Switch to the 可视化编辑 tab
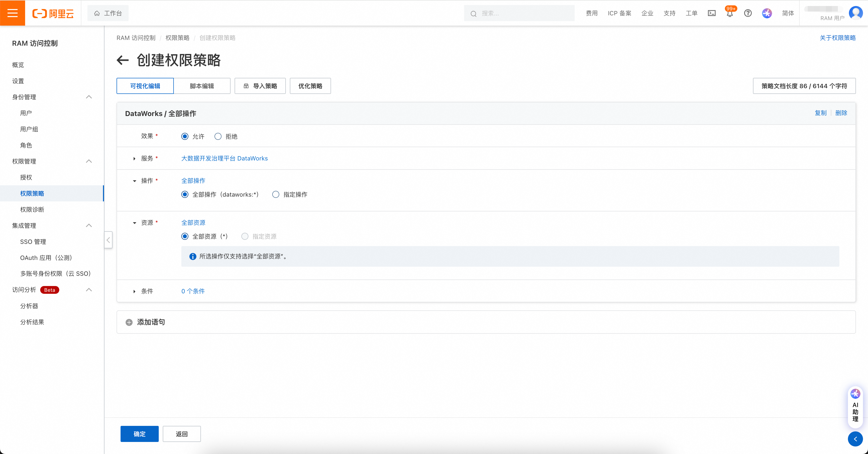 [x=145, y=86]
